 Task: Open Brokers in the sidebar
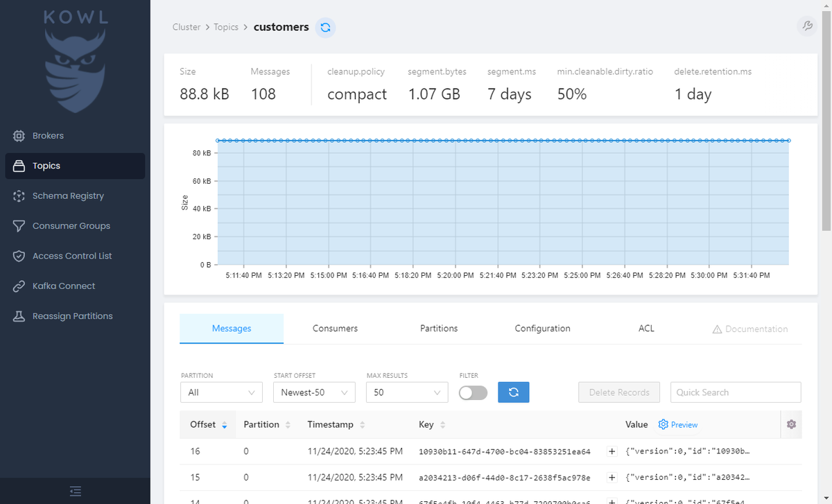(x=75, y=136)
